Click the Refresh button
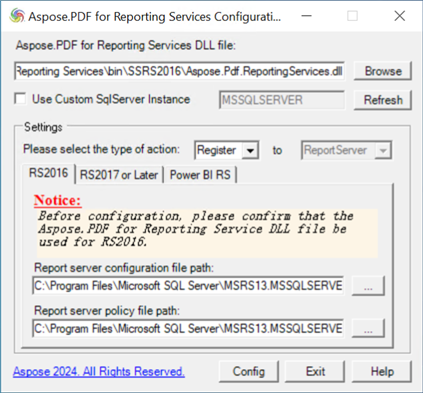The width and height of the screenshot is (423, 393). coord(383,100)
